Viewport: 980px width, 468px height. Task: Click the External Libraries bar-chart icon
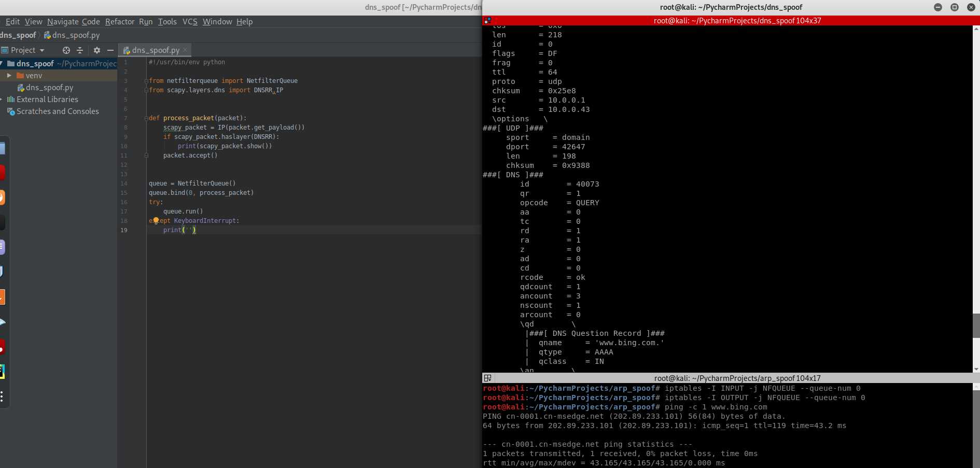click(x=10, y=100)
